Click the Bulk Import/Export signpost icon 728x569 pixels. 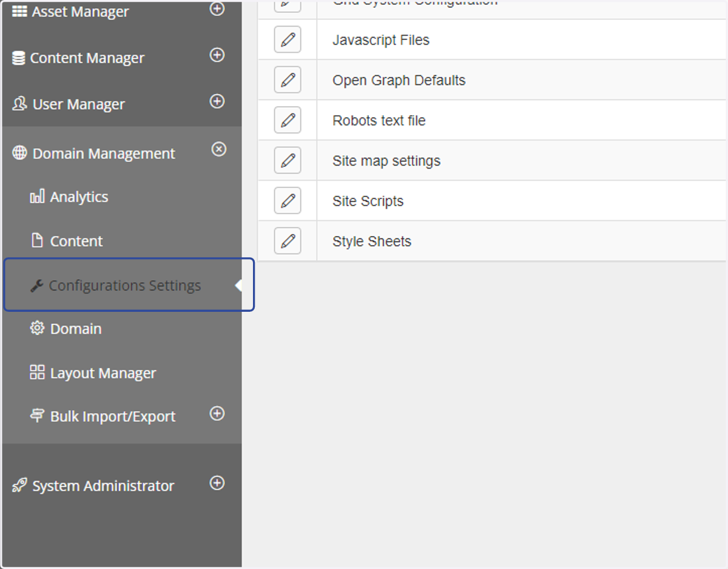point(38,416)
